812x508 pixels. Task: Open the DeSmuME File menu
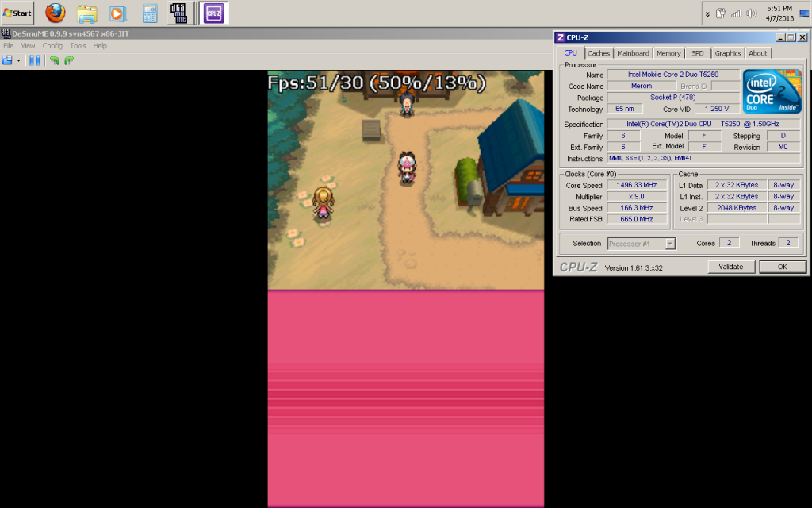coord(9,46)
